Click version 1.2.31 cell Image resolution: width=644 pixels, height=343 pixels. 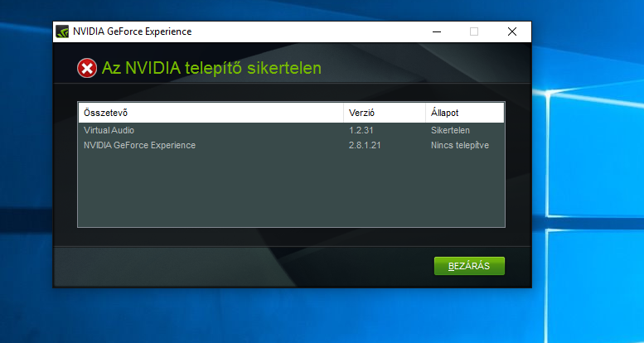(x=361, y=130)
